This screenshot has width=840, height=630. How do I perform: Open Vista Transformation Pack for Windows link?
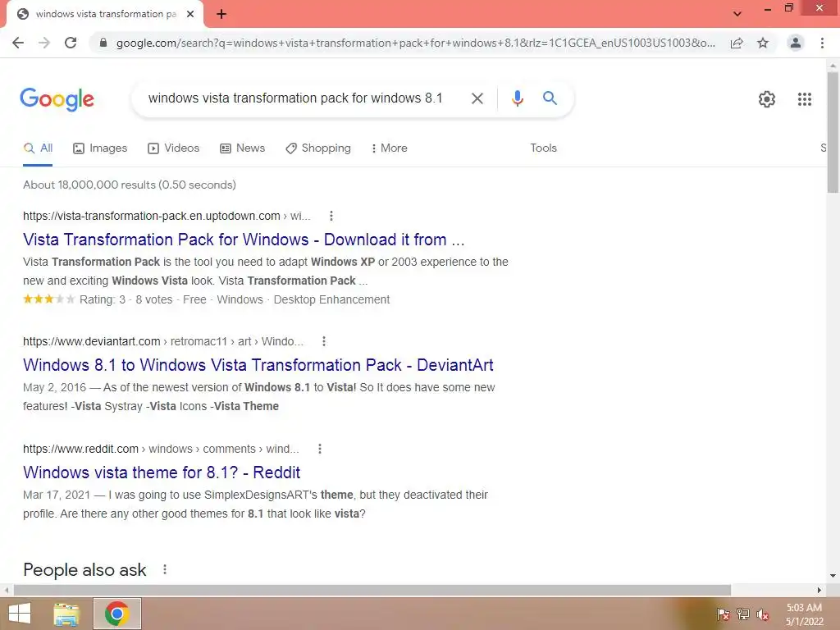click(244, 240)
